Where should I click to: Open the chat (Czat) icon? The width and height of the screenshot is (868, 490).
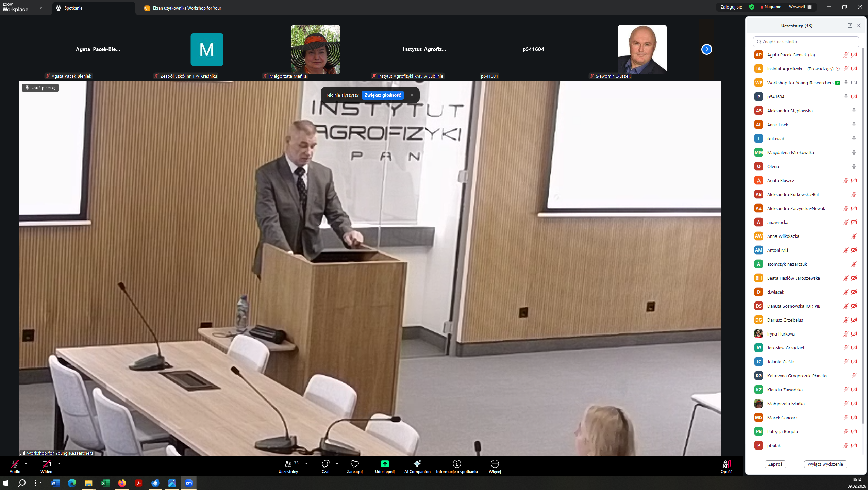pos(325,464)
